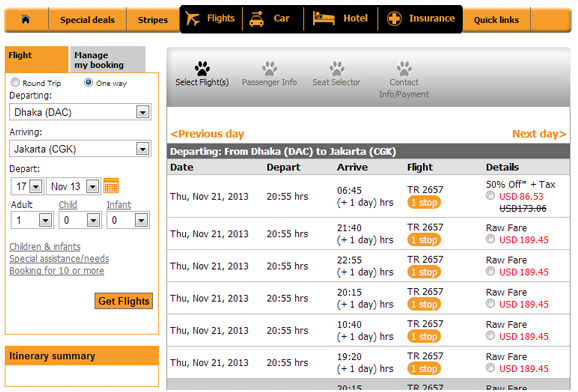Click the Get Flights button
Image resolution: width=578 pixels, height=392 pixels.
(x=123, y=301)
